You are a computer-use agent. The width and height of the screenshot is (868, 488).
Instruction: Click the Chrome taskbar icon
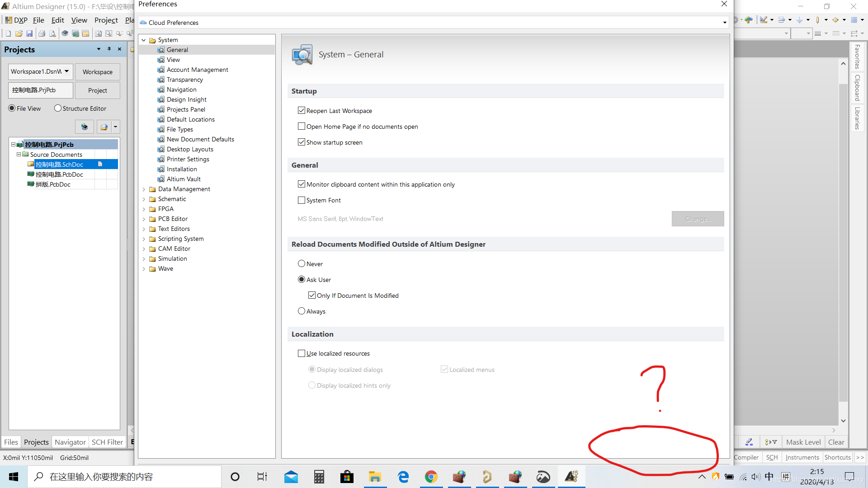430,476
